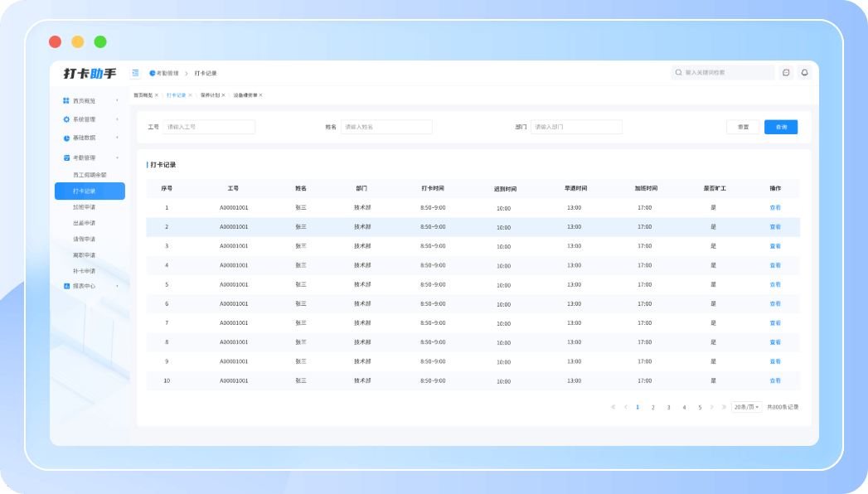The width and height of the screenshot is (868, 494).
Task: Go to next page using right arrow
Action: coord(711,407)
